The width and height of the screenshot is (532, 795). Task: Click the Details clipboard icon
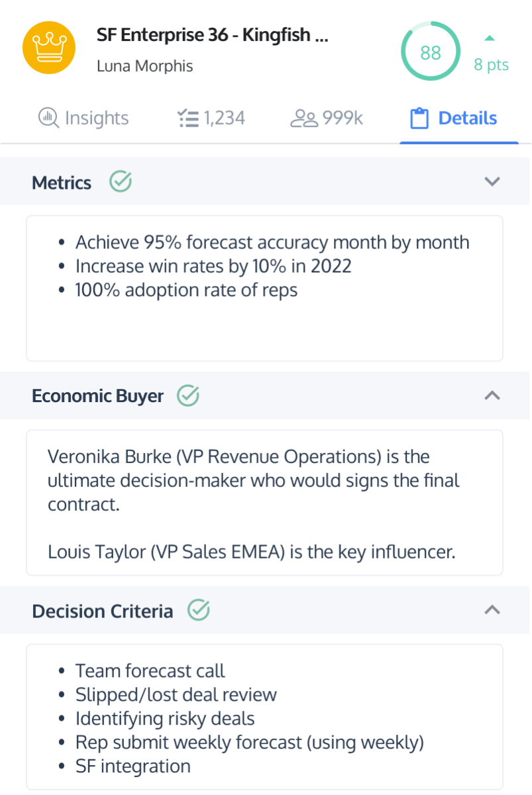pyautogui.click(x=419, y=119)
